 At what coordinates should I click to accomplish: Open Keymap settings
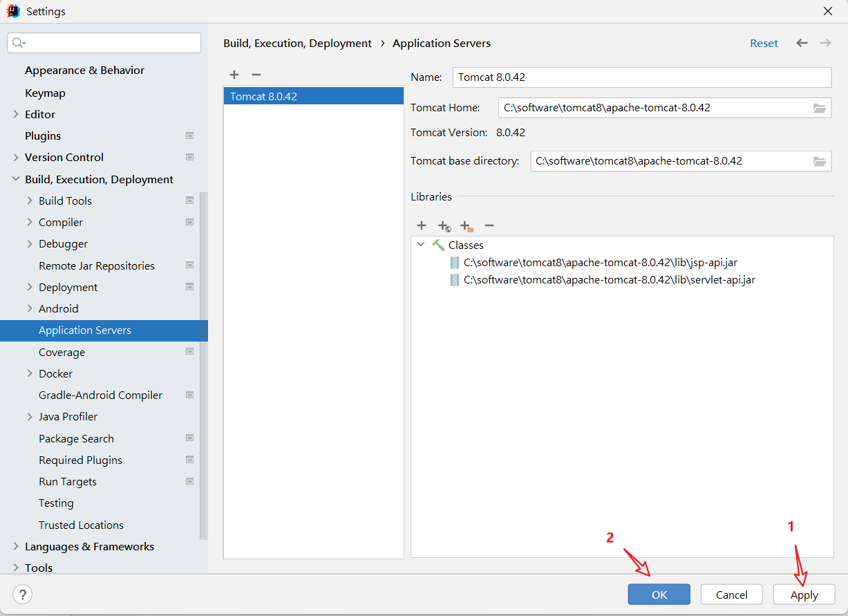[x=45, y=93]
